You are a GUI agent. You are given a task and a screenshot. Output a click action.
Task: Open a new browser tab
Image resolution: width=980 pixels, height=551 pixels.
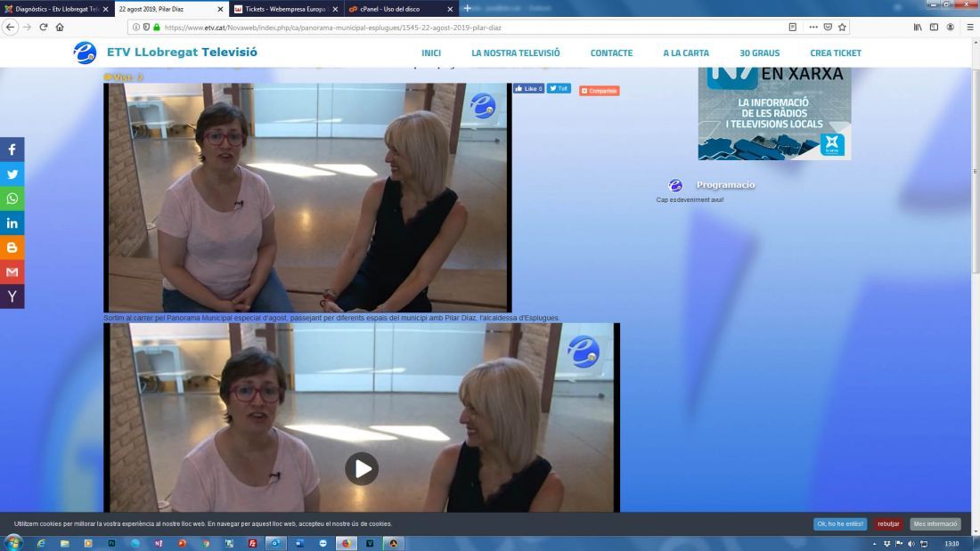pos(467,9)
